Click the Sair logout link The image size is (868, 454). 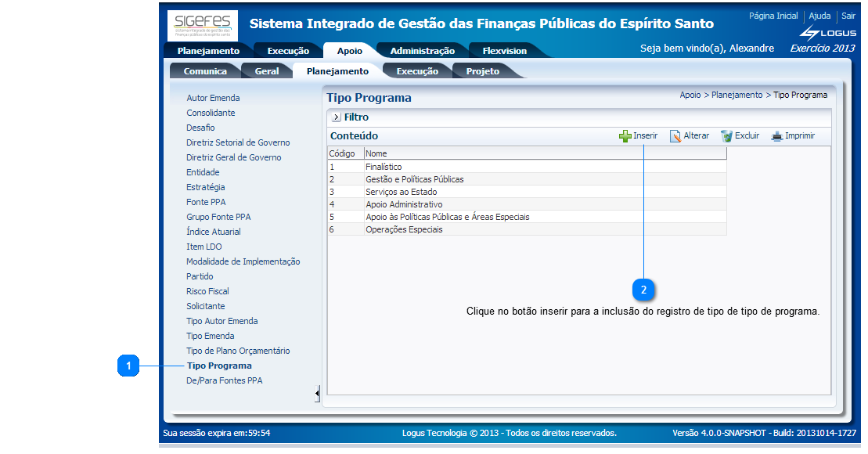click(x=848, y=16)
